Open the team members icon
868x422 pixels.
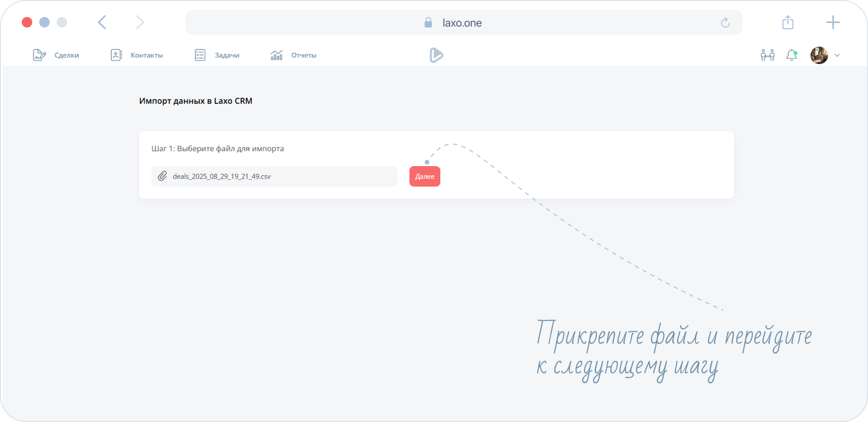(767, 55)
